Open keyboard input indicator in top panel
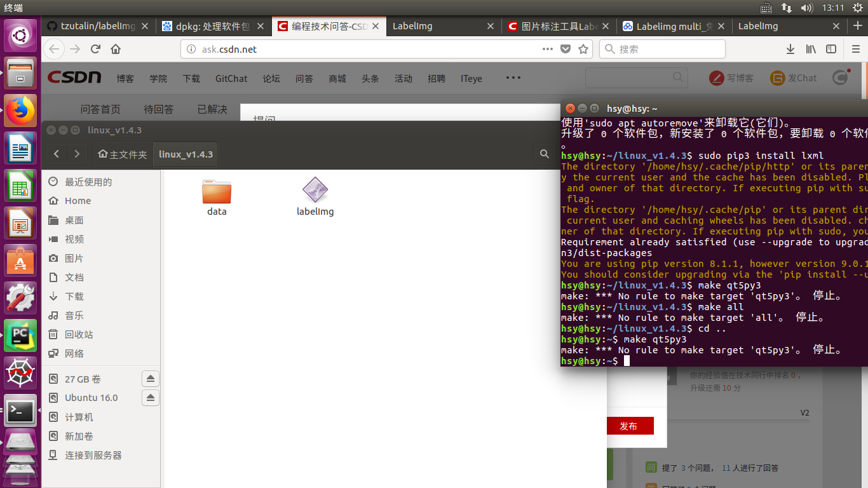 pos(766,8)
